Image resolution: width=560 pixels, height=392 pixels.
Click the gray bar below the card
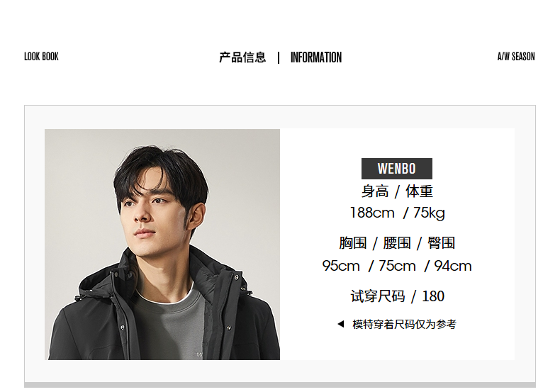click(x=280, y=385)
